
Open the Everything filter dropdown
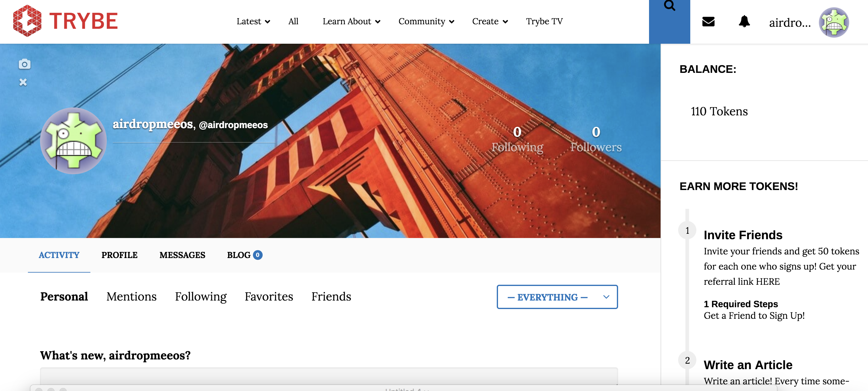[x=557, y=297]
